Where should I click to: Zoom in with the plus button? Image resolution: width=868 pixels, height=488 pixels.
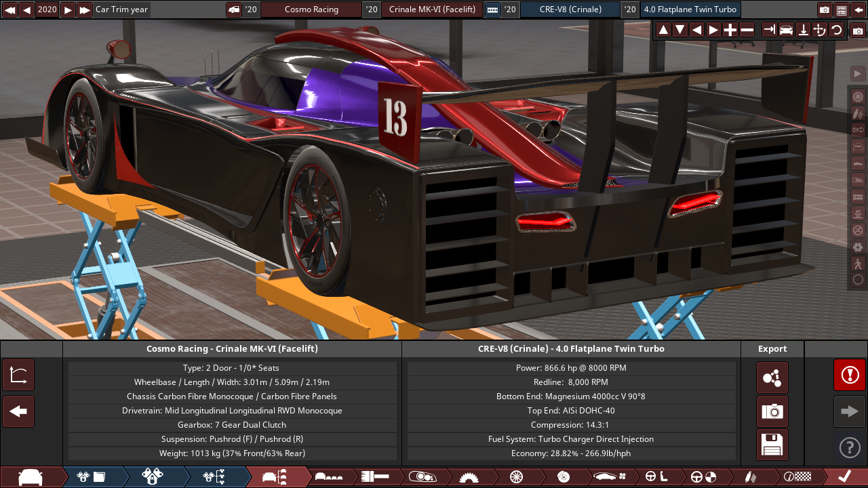click(x=730, y=30)
